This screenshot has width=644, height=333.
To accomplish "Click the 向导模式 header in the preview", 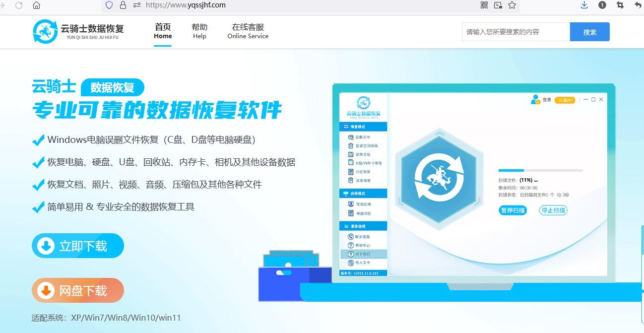I will (x=363, y=193).
